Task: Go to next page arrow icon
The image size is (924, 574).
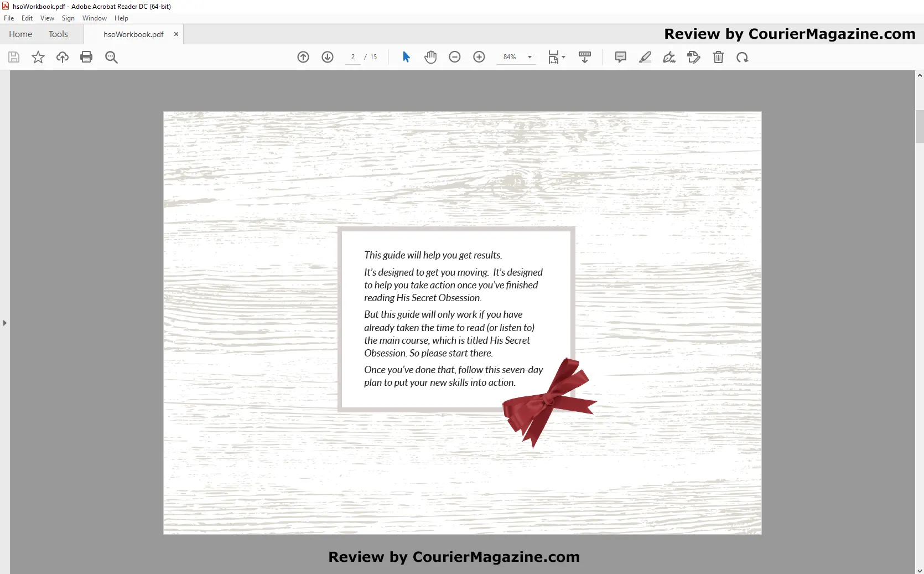Action: click(328, 57)
